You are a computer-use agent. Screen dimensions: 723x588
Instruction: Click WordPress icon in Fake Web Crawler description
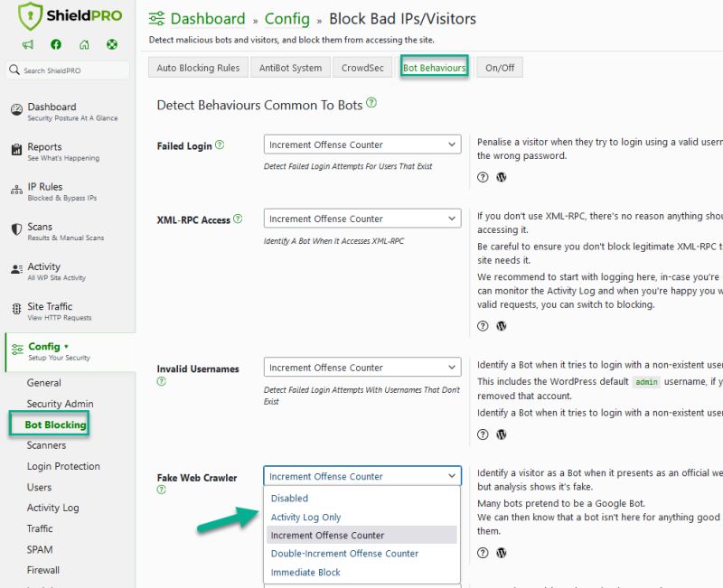(x=502, y=553)
